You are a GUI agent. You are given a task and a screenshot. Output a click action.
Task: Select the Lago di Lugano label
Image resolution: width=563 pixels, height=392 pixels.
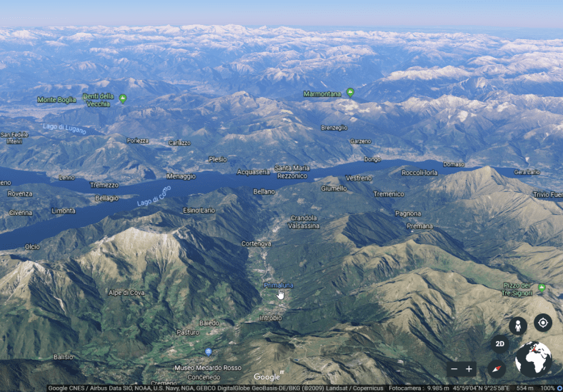64,129
